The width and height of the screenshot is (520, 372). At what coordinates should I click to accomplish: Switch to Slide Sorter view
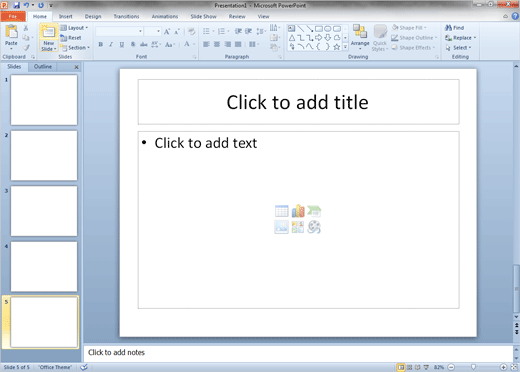coord(409,367)
